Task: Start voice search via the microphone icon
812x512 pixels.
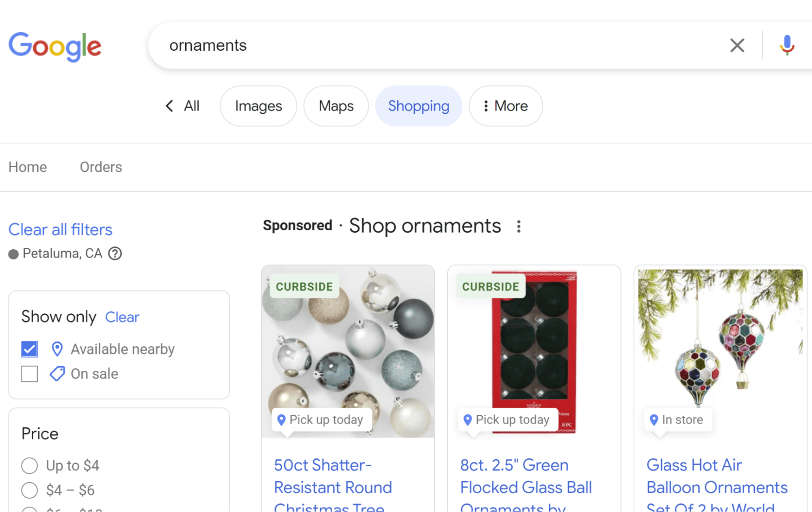Action: [787, 45]
